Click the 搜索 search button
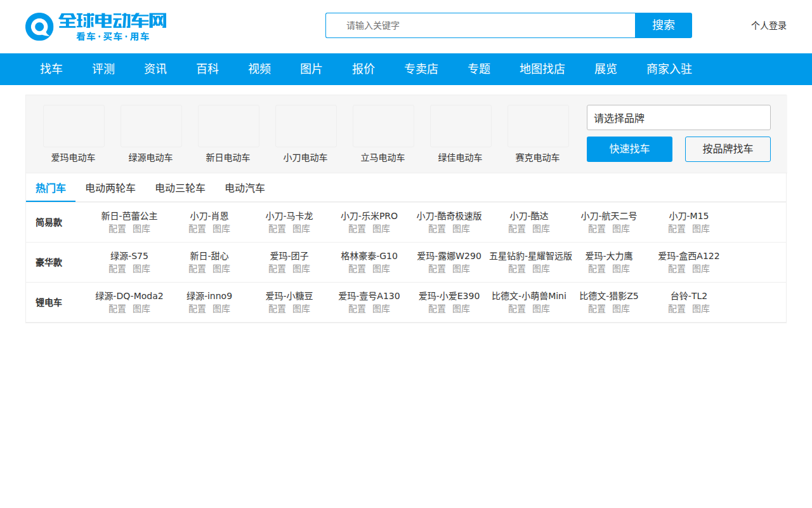Screen dimensions: 812x508 click(x=664, y=25)
